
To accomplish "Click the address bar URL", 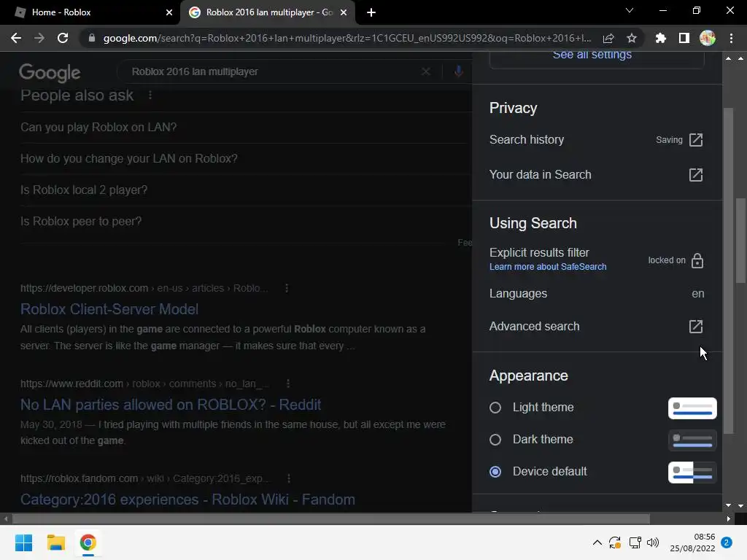I will point(347,38).
